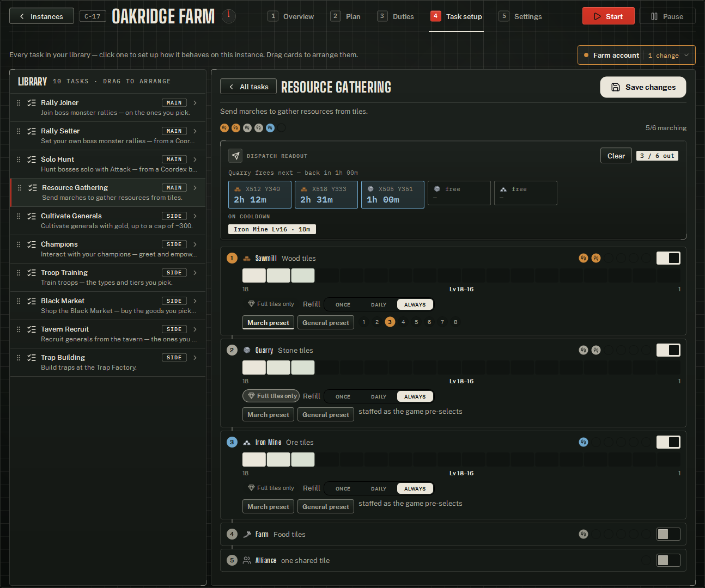Start the Oakridge Farm instance
Viewport: 705px width, 588px height.
[608, 16]
